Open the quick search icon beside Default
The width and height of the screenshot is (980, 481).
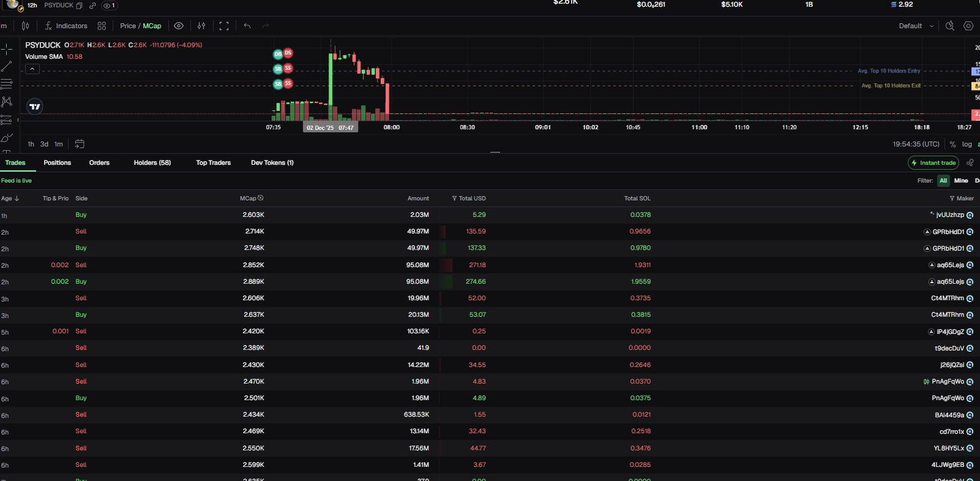click(x=950, y=26)
